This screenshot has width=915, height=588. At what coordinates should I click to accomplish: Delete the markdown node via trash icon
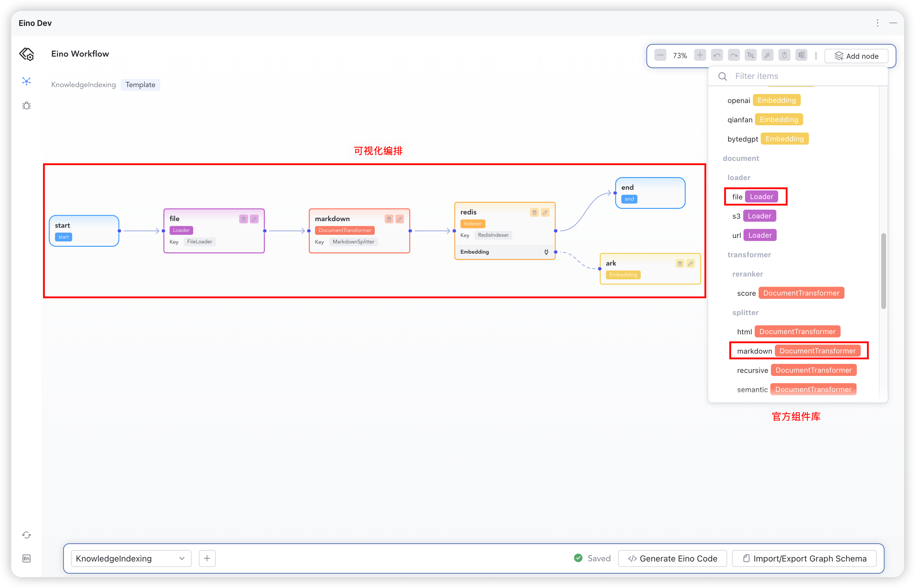(389, 219)
